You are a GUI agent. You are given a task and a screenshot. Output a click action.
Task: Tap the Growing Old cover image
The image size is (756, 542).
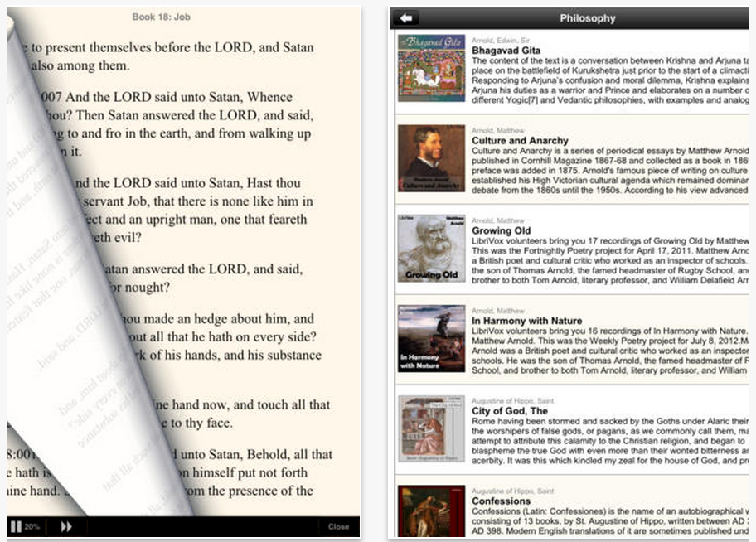432,249
